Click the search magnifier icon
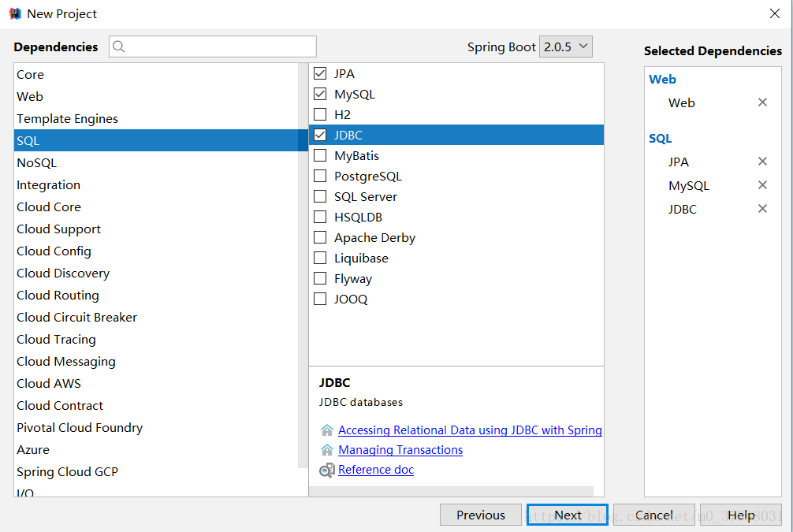 (118, 47)
